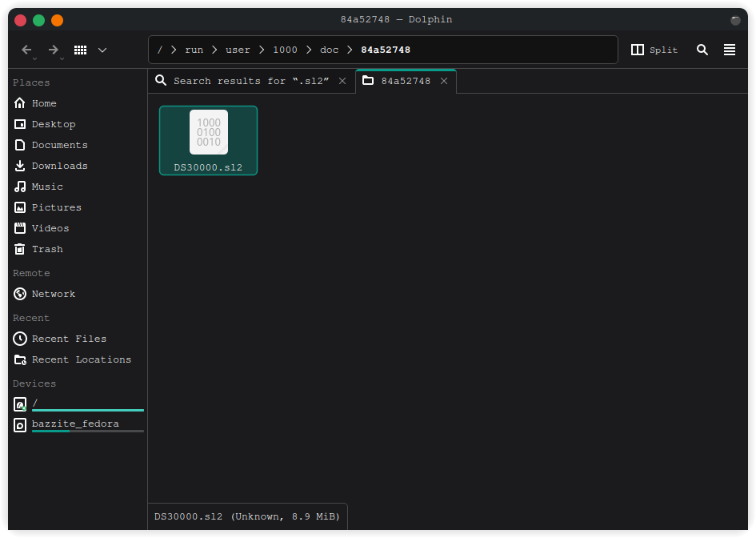Image resolution: width=756 pixels, height=538 pixels.
Task: Open bazzite_fedora device
Action: (78, 424)
